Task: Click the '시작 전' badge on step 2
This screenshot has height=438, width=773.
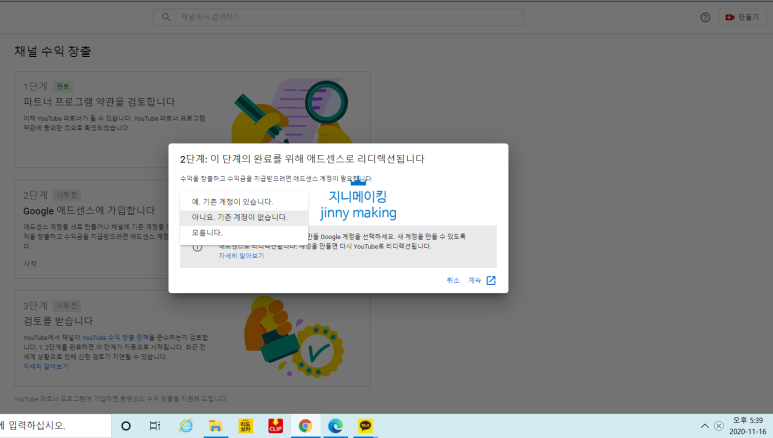Action: (67, 195)
